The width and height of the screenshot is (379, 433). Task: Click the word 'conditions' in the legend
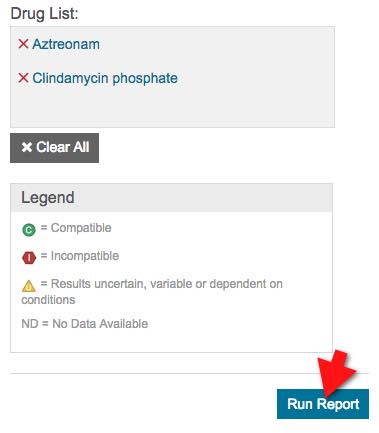tap(48, 300)
